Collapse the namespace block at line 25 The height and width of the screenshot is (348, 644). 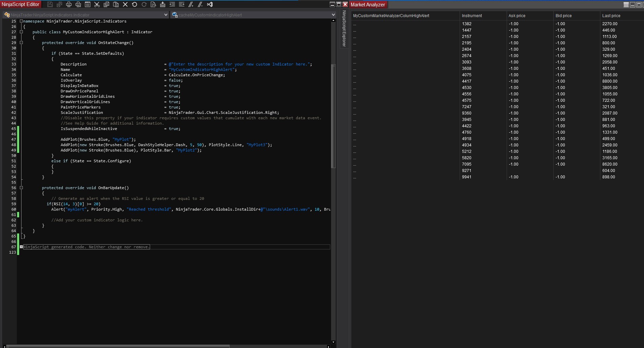click(21, 21)
